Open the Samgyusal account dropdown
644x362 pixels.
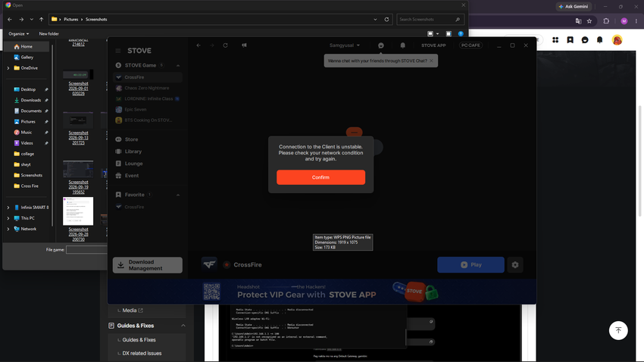(x=345, y=45)
